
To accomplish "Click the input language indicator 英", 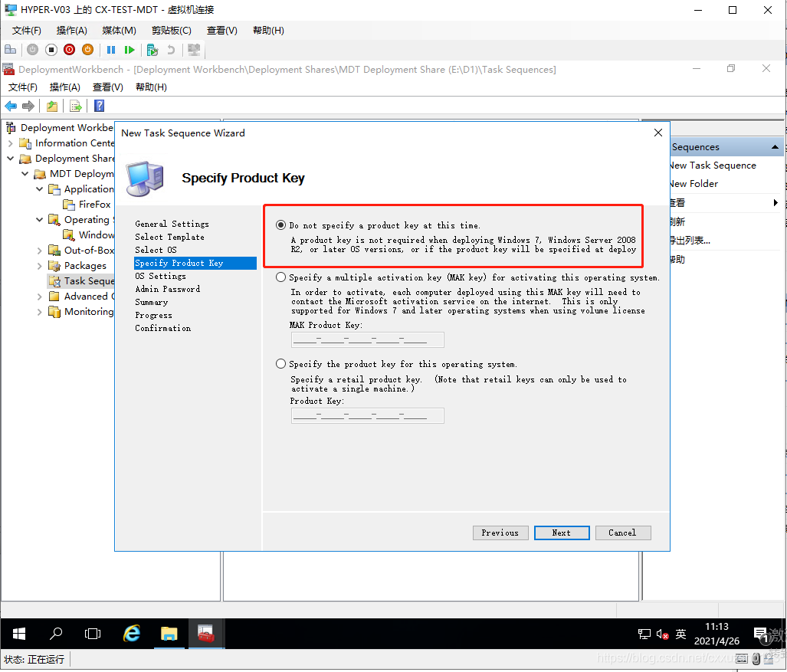I will pyautogui.click(x=680, y=634).
